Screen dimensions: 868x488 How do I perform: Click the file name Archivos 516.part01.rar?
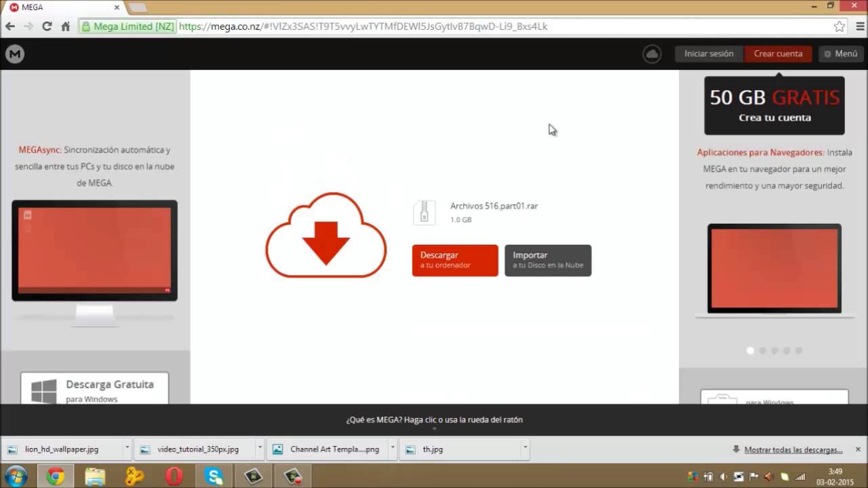pos(494,206)
